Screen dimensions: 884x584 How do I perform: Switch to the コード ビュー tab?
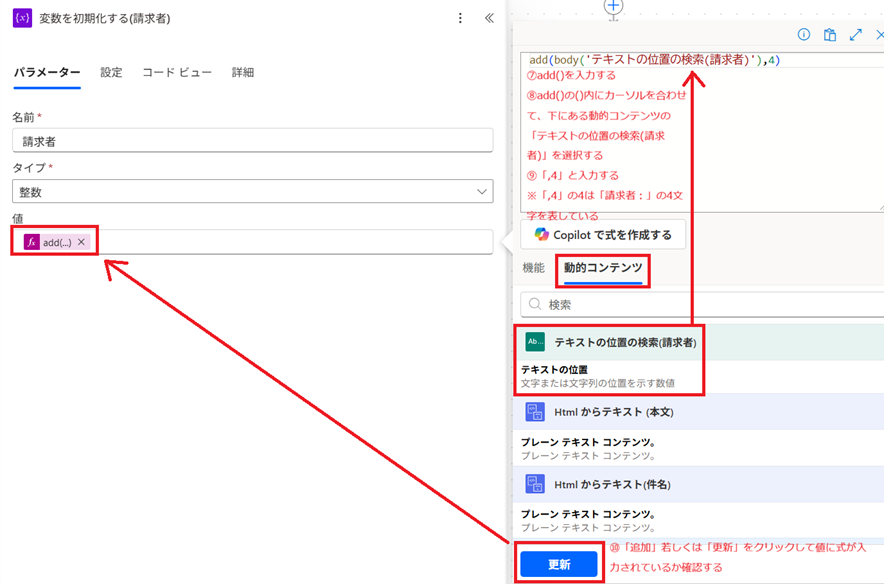tap(177, 72)
